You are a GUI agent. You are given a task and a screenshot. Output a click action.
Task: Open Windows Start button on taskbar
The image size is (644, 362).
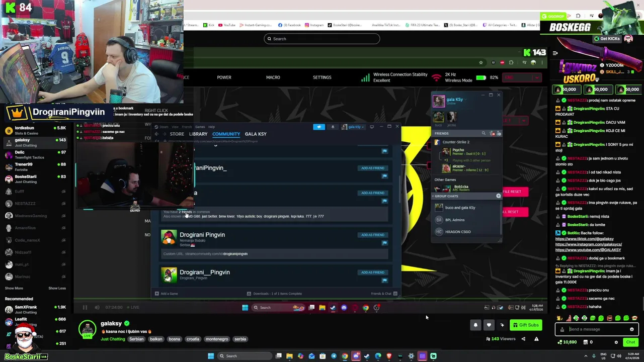coord(211,356)
